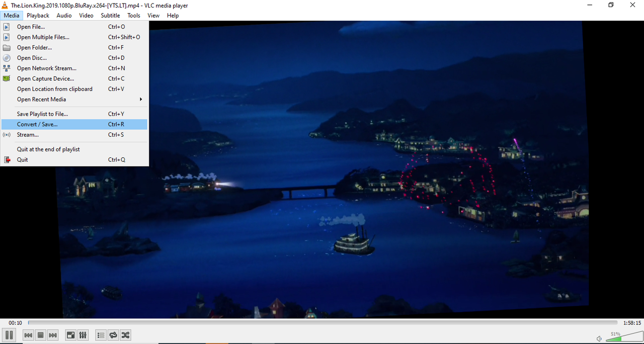
Task: Mute audio via speaker icon
Action: [x=599, y=338]
